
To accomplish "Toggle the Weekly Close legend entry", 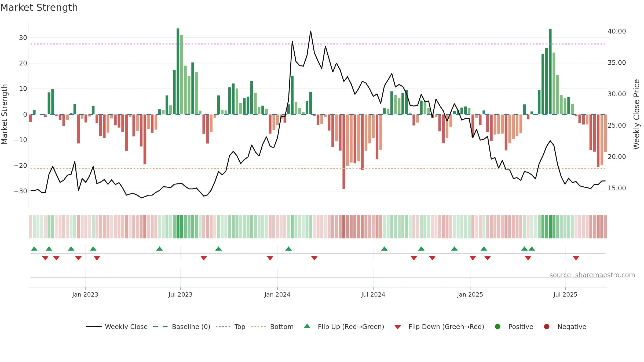I will (117, 327).
